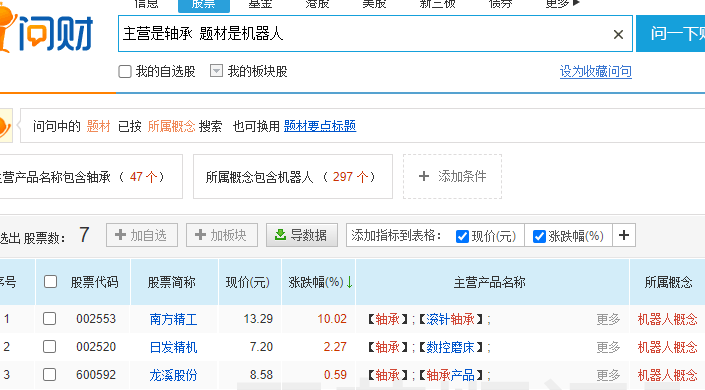Click the 机器人概念 tag in 南方精工 row
The image size is (705, 390).
[x=668, y=319]
